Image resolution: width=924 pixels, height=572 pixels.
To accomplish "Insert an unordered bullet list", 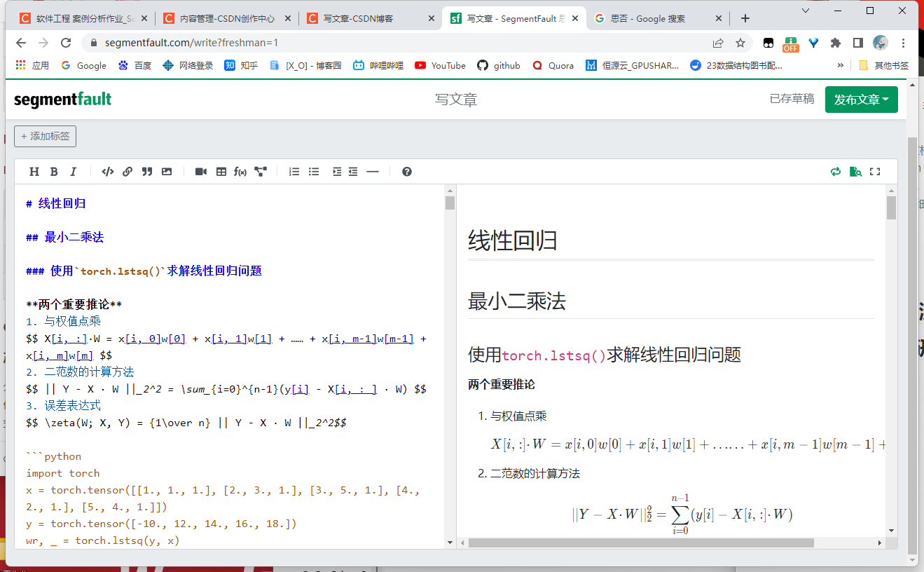I will (x=314, y=172).
